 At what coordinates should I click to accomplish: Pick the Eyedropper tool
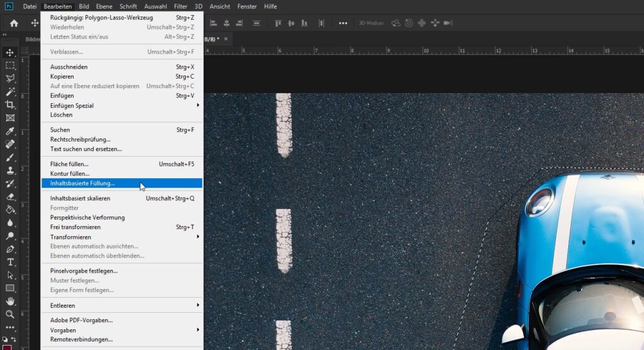(x=10, y=131)
